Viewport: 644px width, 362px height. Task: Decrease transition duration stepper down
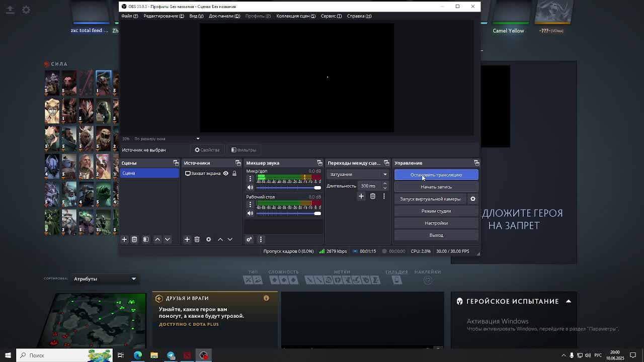click(x=385, y=188)
